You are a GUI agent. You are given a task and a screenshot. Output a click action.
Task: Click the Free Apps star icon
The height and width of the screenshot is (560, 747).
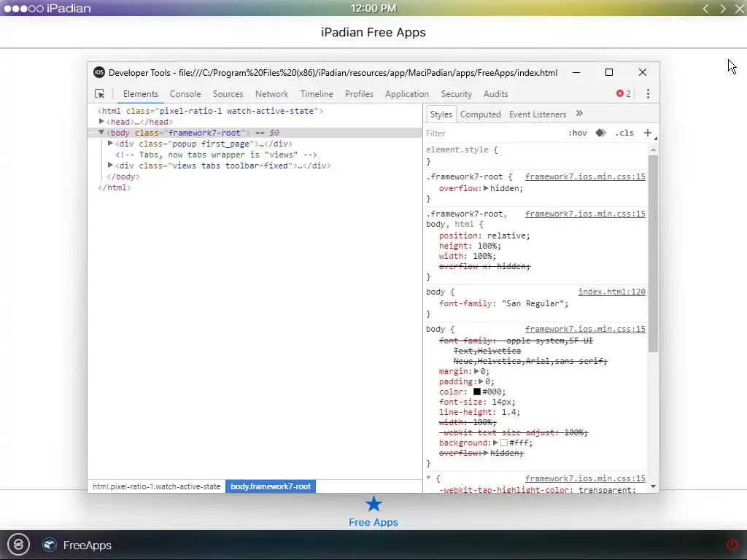click(373, 505)
